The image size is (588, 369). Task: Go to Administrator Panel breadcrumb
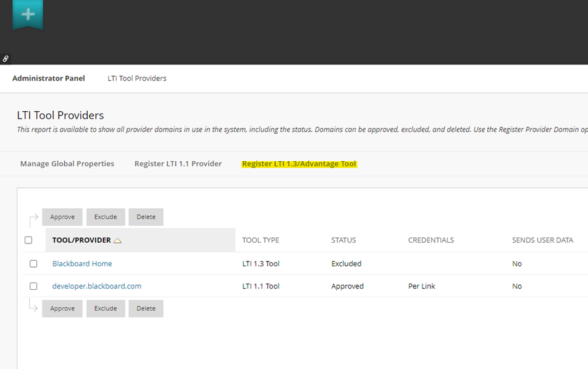[49, 78]
